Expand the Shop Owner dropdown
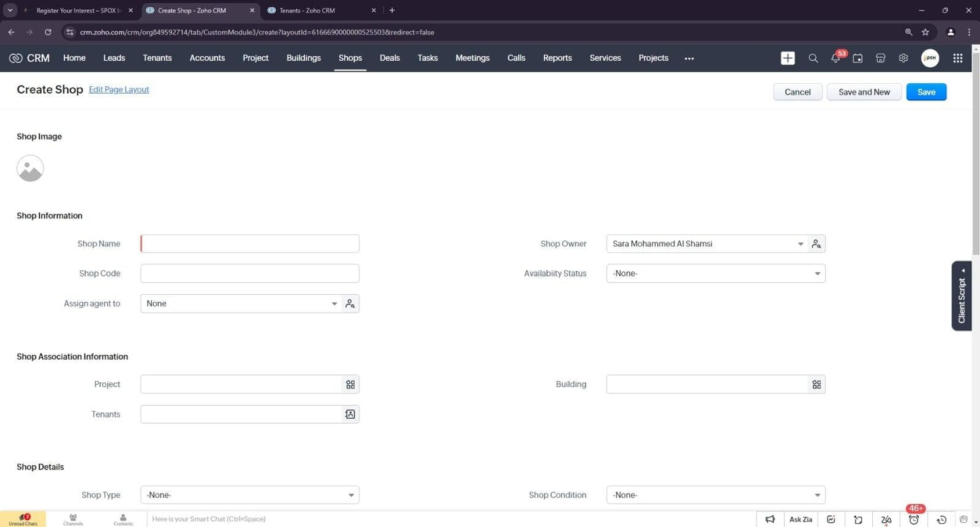The width and height of the screenshot is (980, 527). click(x=800, y=244)
